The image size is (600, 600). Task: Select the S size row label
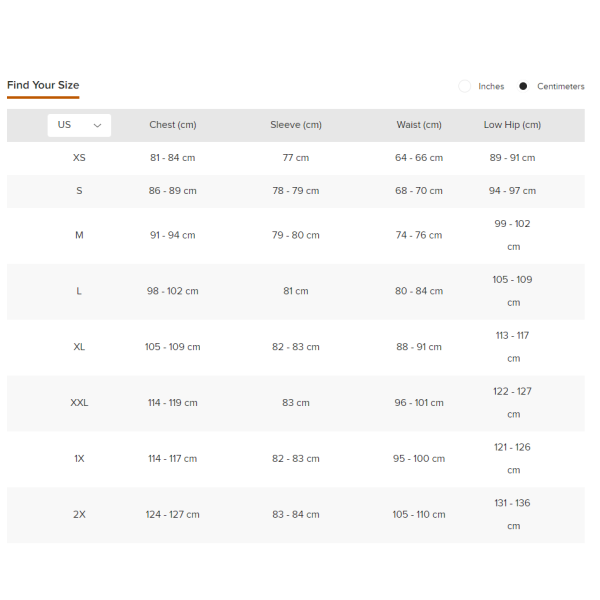pos(79,191)
